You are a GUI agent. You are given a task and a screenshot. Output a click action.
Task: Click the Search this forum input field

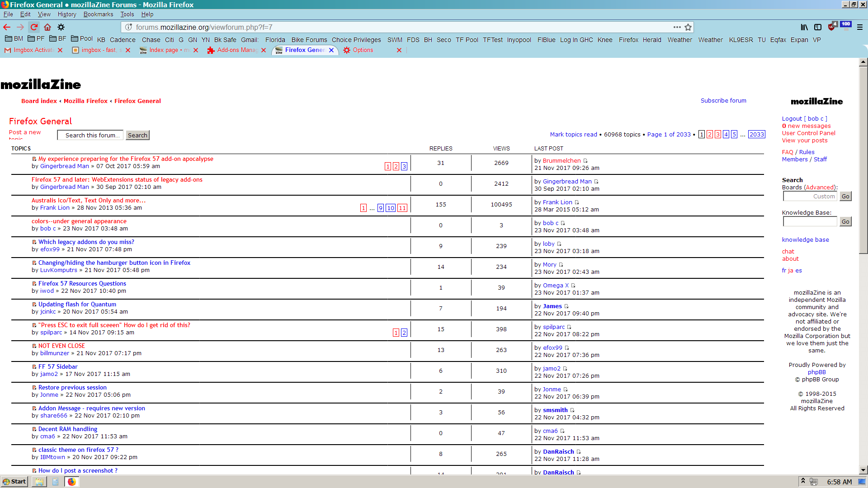pyautogui.click(x=90, y=135)
